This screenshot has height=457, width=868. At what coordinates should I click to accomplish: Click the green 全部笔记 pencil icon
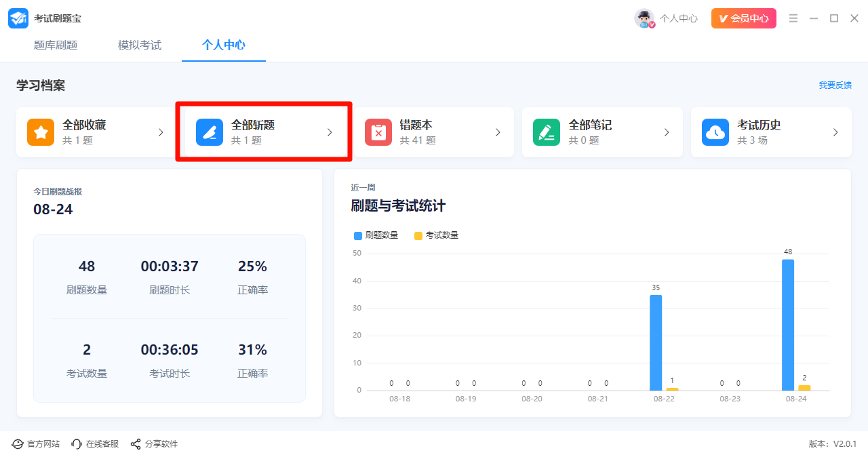click(547, 132)
